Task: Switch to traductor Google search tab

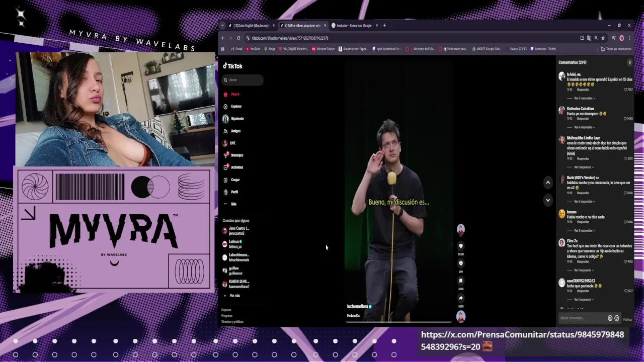Action: pos(354,26)
